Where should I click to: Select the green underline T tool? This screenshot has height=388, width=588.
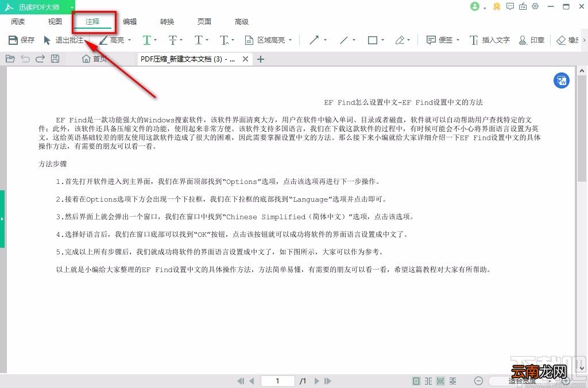click(147, 40)
